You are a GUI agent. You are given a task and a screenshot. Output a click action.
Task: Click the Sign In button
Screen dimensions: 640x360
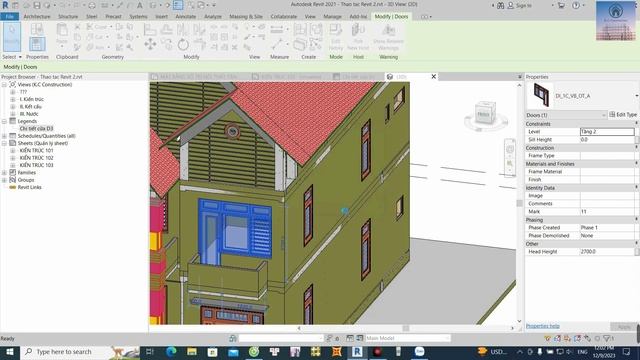(x=520, y=5)
